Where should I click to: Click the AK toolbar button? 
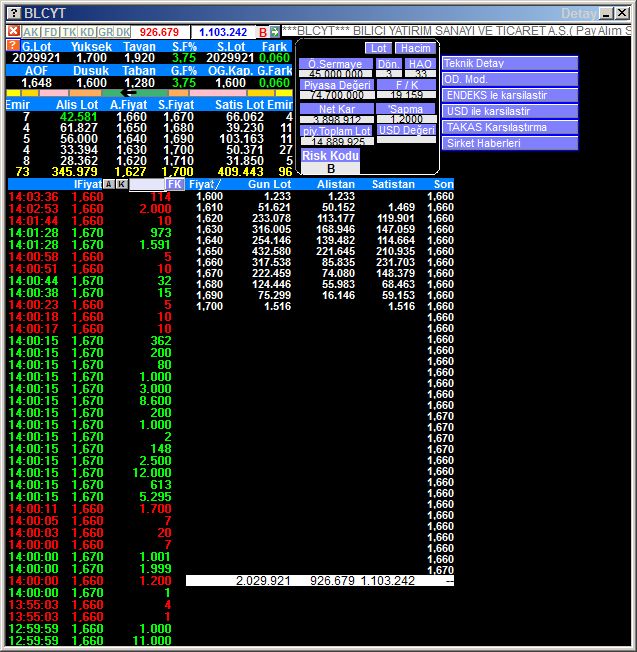[31, 32]
